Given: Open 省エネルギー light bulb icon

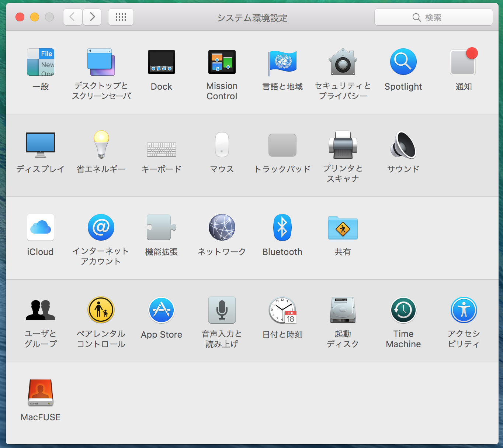Looking at the screenshot, I should (101, 145).
